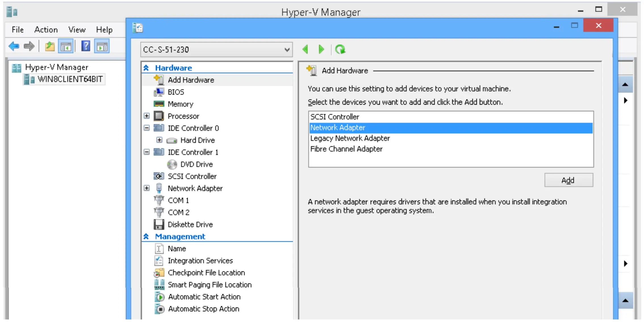Collapse the IDE Controller 0 node

[147, 128]
